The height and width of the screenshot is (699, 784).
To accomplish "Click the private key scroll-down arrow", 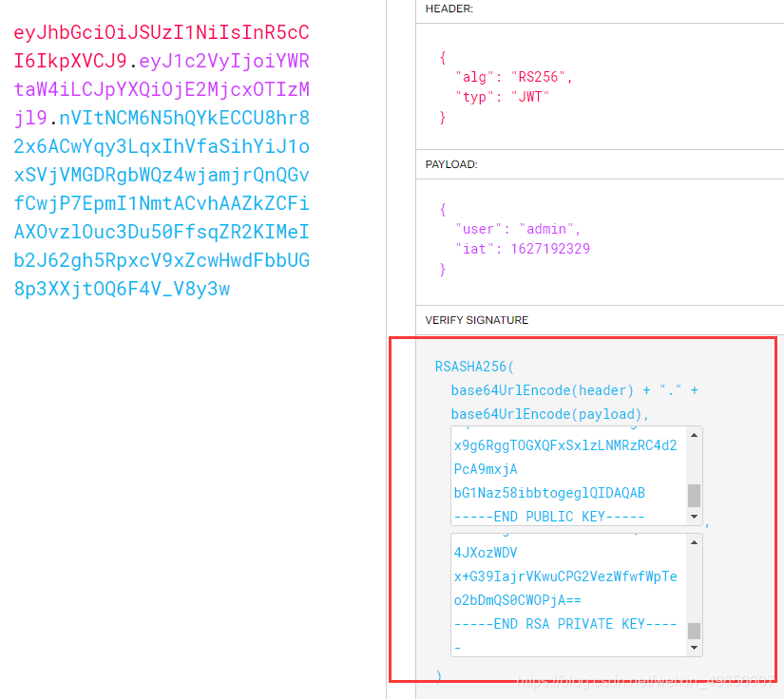I will pos(694,648).
